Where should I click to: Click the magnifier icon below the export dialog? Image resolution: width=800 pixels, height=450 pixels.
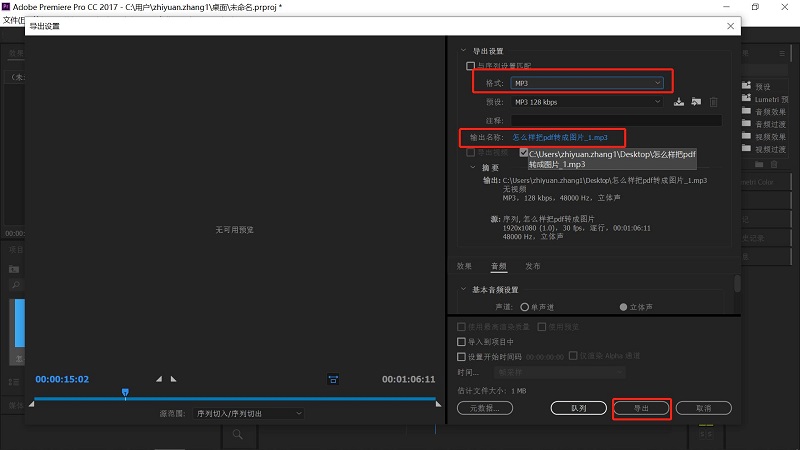coord(238,435)
